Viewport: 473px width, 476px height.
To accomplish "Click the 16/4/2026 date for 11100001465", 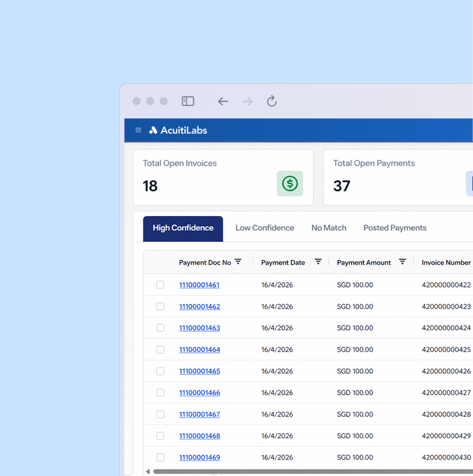I will tap(277, 371).
